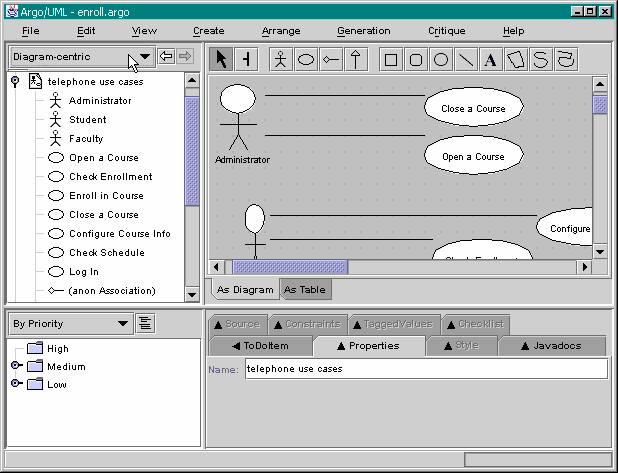Click the Student actor icon in tree
This screenshot has width=618, height=473.
[x=56, y=119]
